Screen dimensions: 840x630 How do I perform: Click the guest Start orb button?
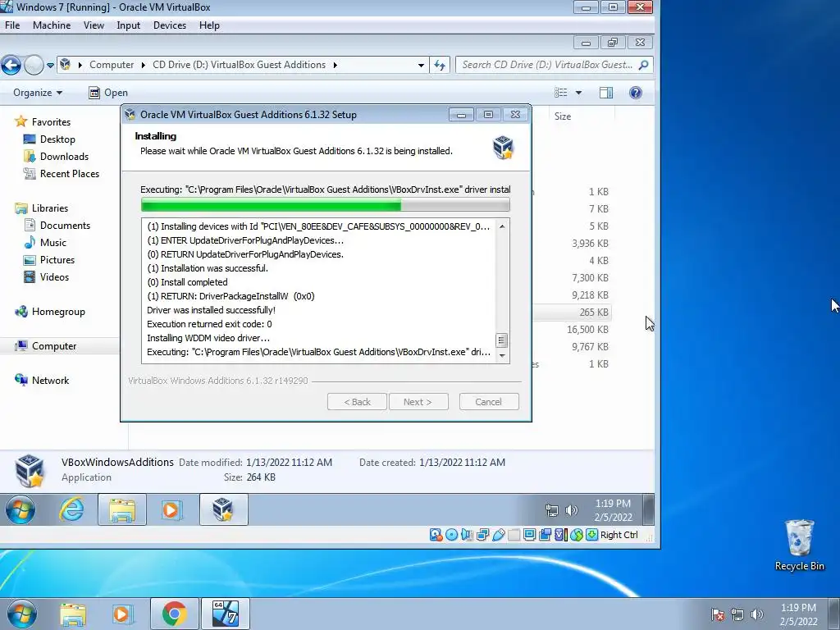click(21, 509)
